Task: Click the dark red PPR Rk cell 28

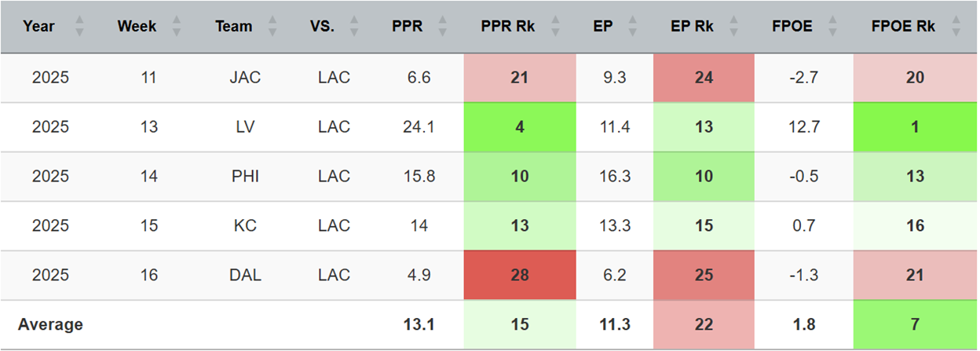Action: pos(519,276)
